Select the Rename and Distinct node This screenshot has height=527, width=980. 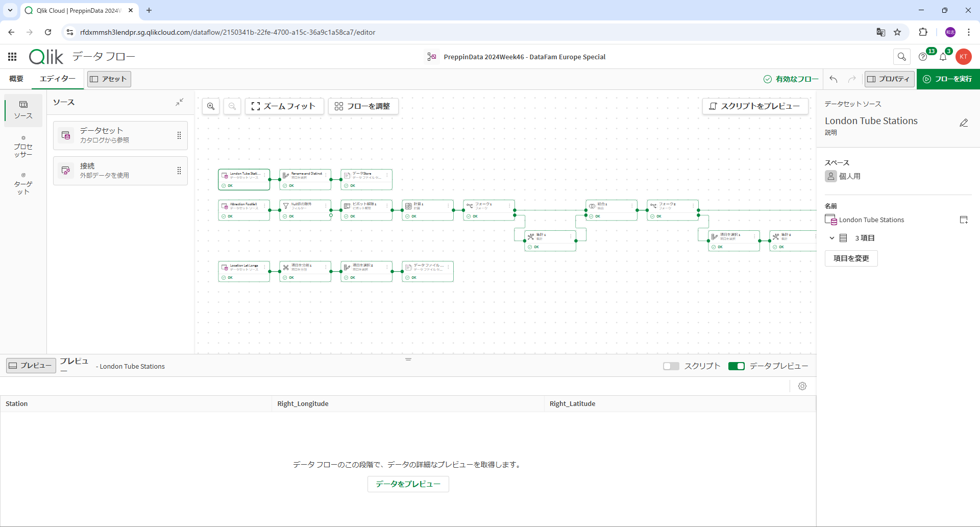[305, 179]
